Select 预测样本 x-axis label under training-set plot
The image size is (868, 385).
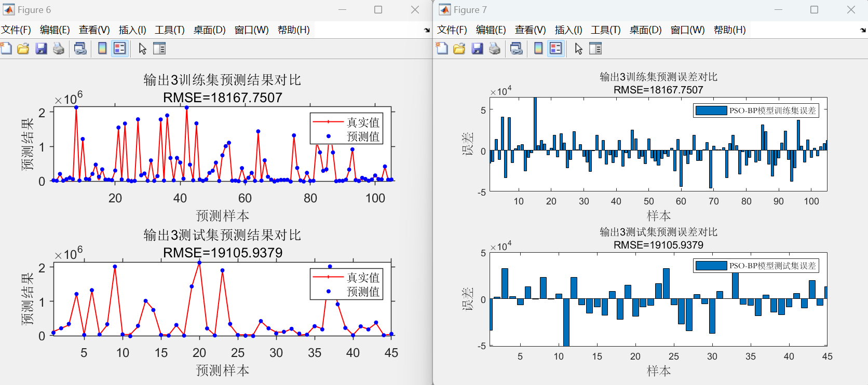223,215
